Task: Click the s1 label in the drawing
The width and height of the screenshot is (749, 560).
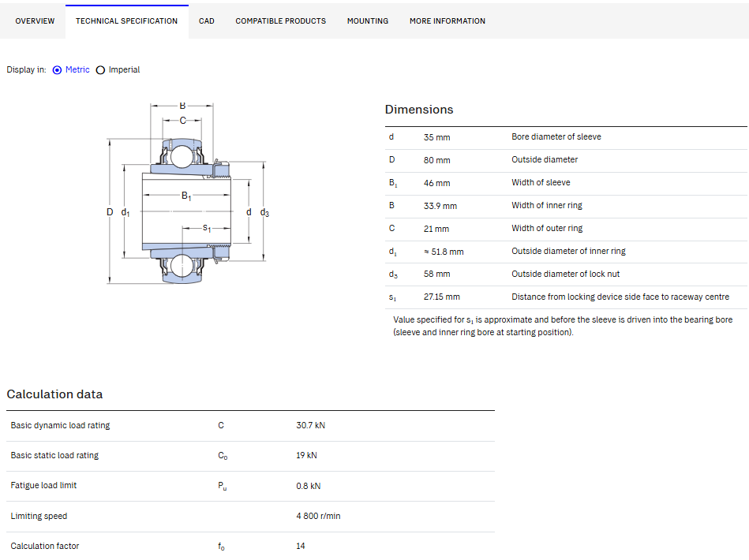Action: coord(207,228)
